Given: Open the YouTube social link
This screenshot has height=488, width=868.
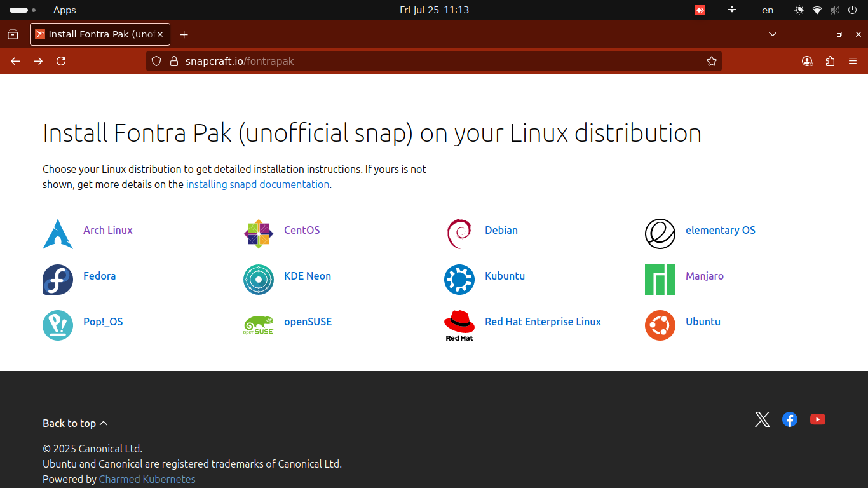Looking at the screenshot, I should (818, 419).
